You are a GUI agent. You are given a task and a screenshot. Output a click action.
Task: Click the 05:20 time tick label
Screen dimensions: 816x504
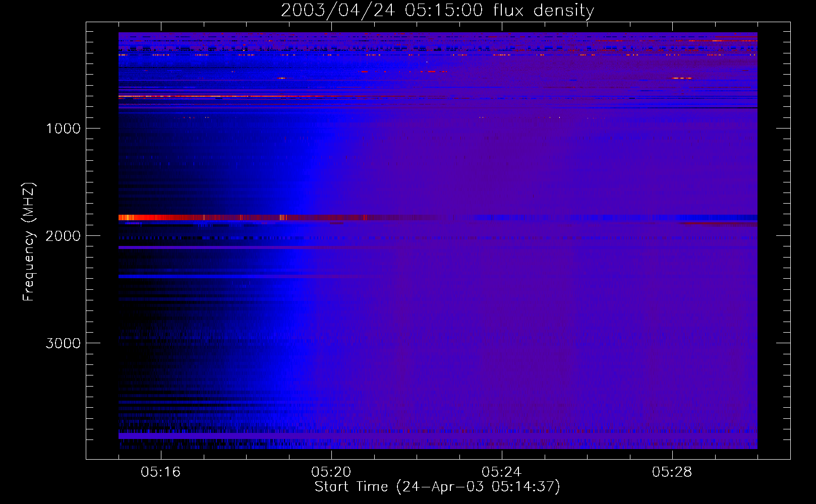click(331, 472)
